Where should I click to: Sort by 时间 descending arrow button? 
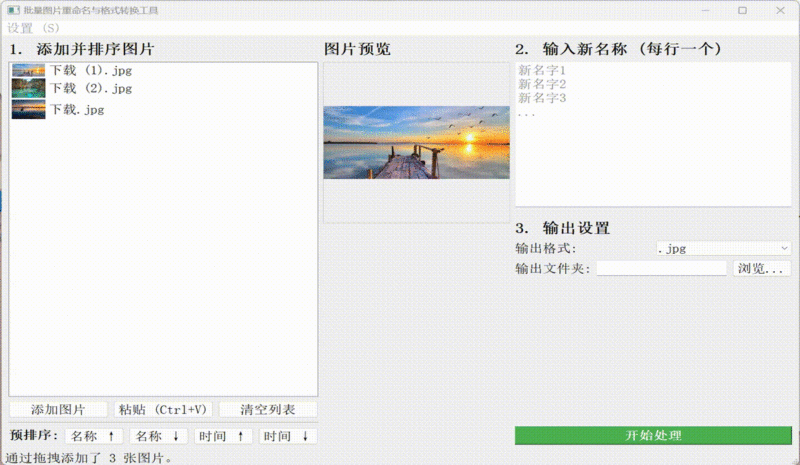[287, 436]
